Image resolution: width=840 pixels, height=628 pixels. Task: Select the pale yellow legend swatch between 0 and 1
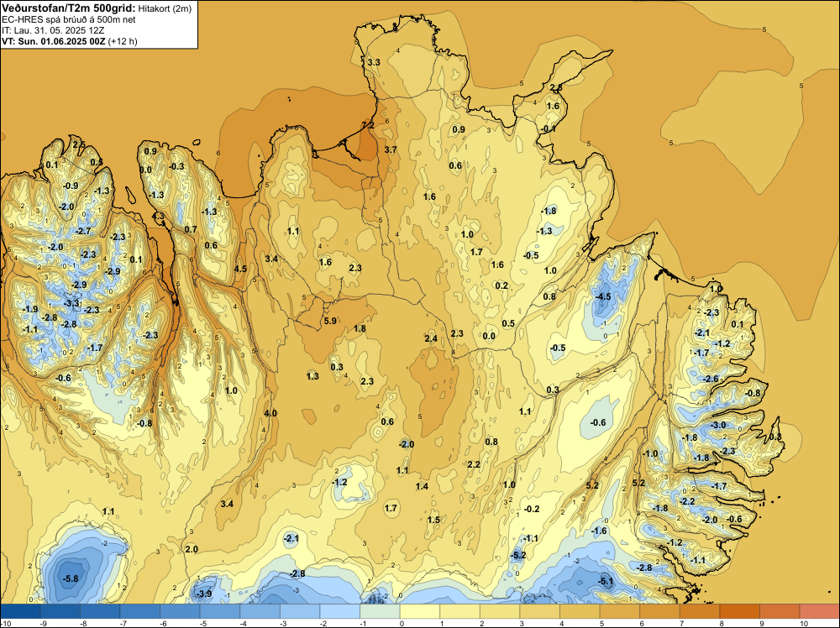419,611
